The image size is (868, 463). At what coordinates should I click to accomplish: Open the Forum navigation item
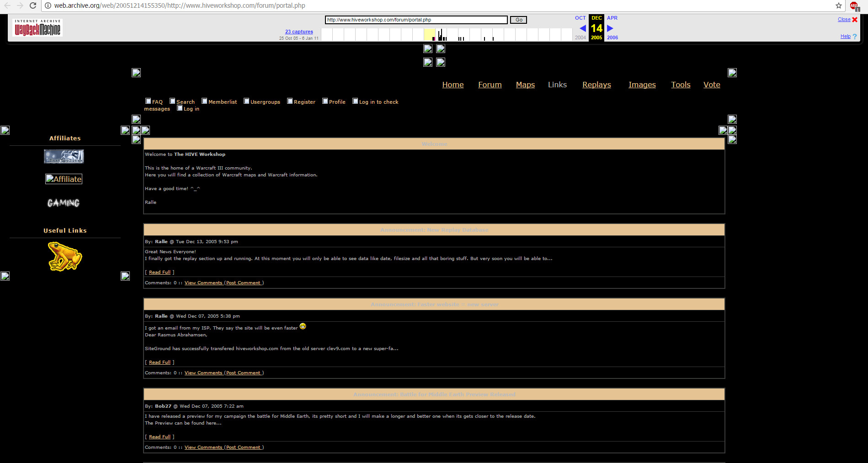pos(490,85)
